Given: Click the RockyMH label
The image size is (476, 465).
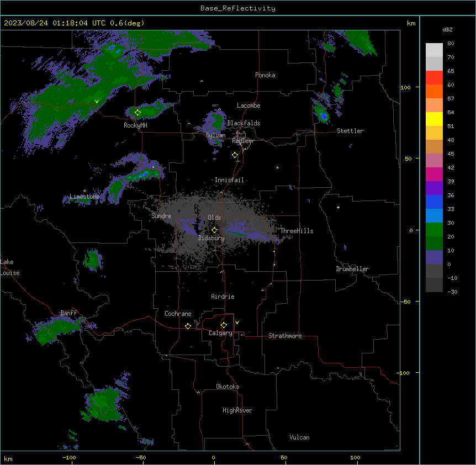Looking at the screenshot, I should tap(135, 125).
